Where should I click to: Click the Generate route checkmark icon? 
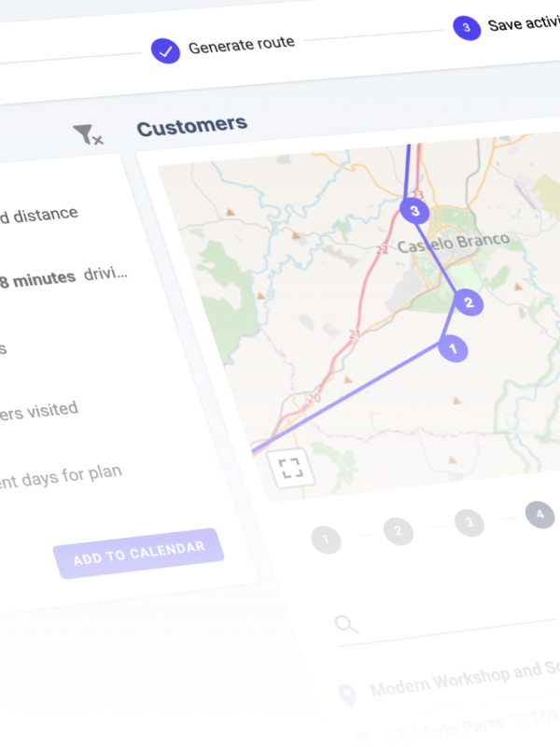[x=165, y=50]
